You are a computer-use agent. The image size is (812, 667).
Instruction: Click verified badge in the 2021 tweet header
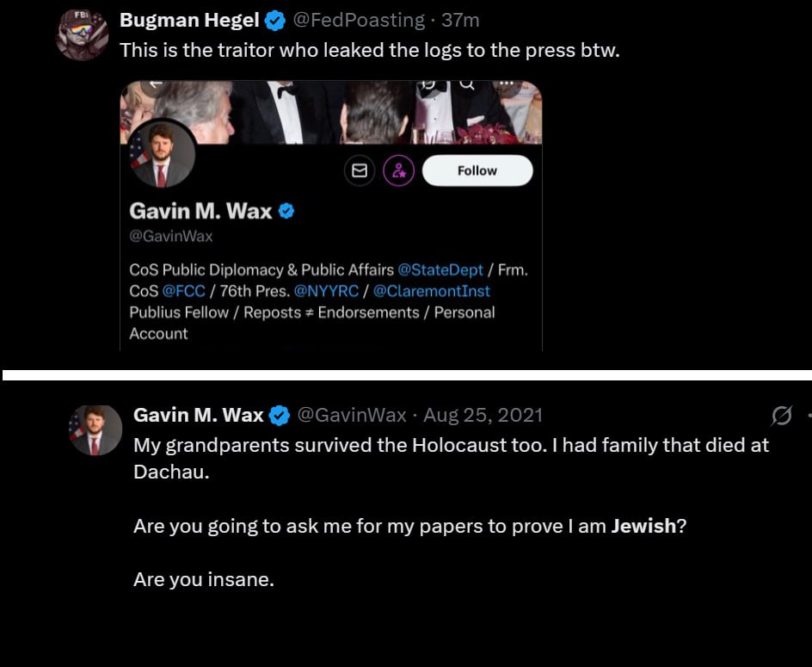[x=280, y=416]
